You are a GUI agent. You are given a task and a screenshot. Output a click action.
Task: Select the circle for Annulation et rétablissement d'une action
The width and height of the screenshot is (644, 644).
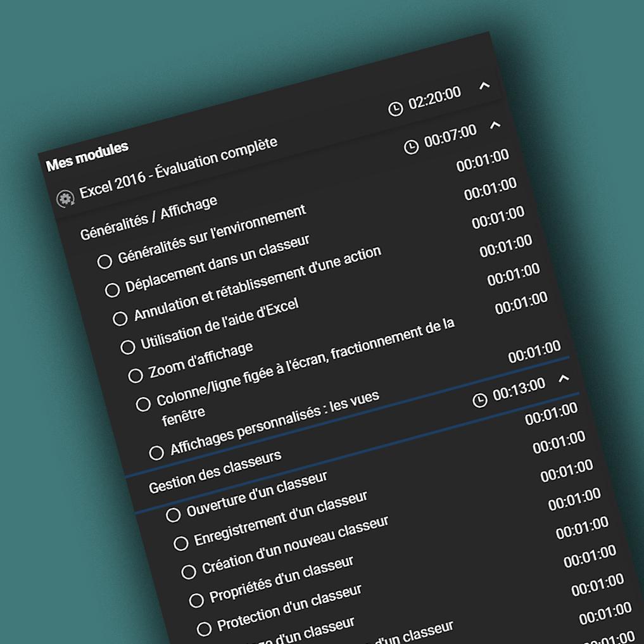120,319
